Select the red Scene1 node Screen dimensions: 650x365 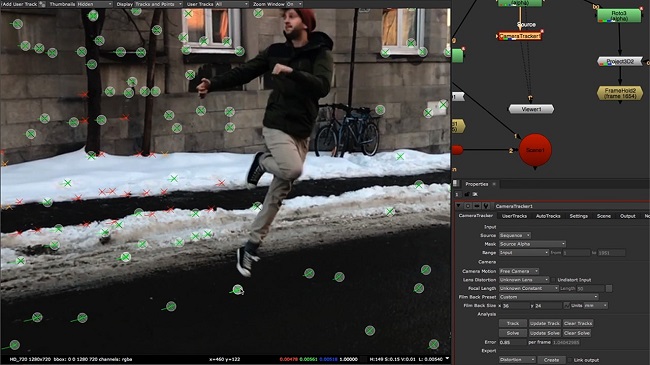[x=535, y=150]
